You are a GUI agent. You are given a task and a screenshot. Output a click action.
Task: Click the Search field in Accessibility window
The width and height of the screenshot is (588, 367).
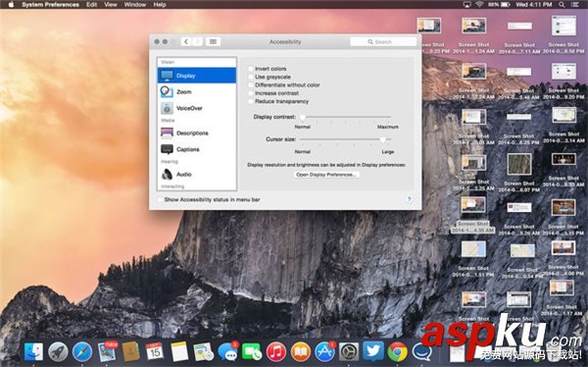pyautogui.click(x=383, y=41)
